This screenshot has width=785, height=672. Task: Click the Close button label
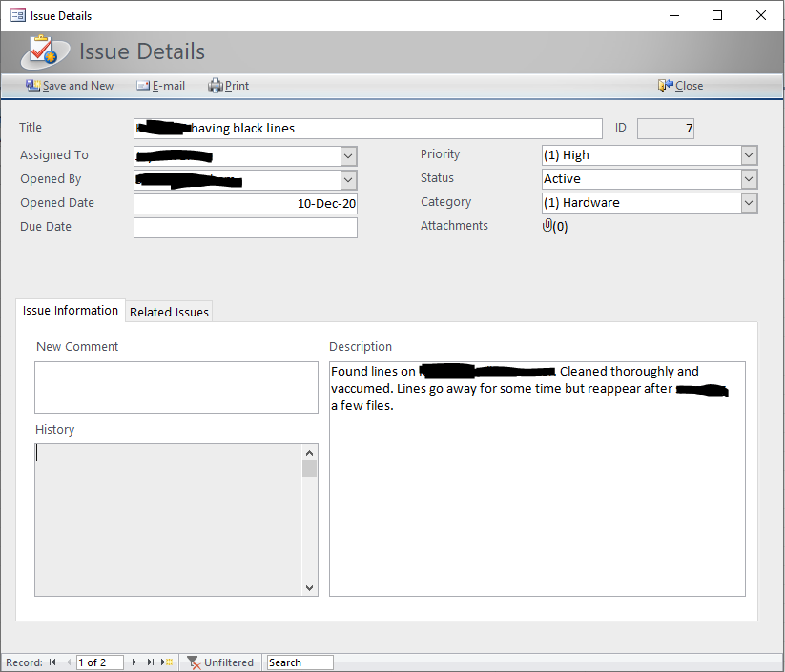tap(690, 86)
